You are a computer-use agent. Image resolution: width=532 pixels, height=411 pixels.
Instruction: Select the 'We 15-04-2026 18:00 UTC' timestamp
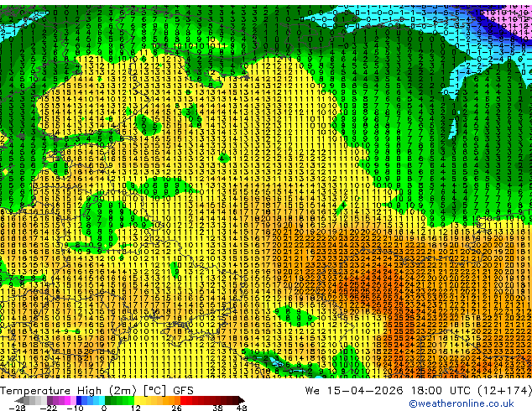(x=389, y=391)
